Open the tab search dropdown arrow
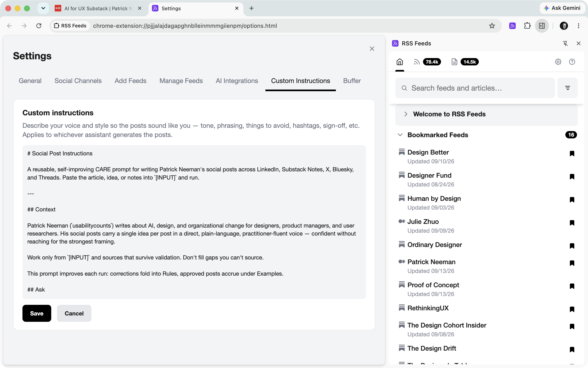Image resolution: width=588 pixels, height=368 pixels. [43, 8]
